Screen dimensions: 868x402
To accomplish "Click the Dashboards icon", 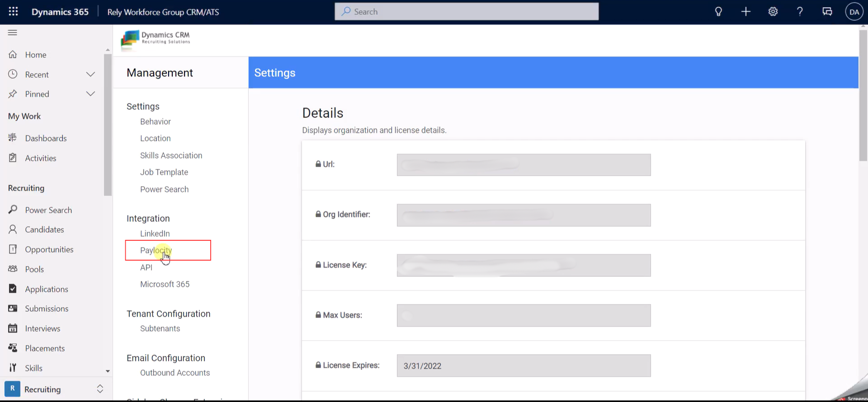I will coord(13,138).
